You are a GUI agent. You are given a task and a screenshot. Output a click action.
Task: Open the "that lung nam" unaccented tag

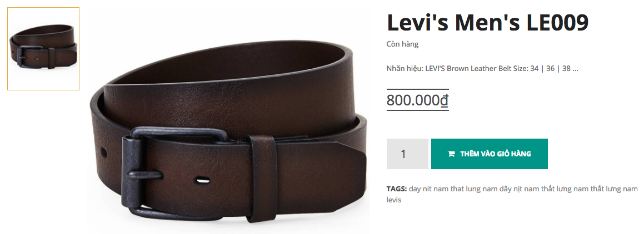point(475,189)
